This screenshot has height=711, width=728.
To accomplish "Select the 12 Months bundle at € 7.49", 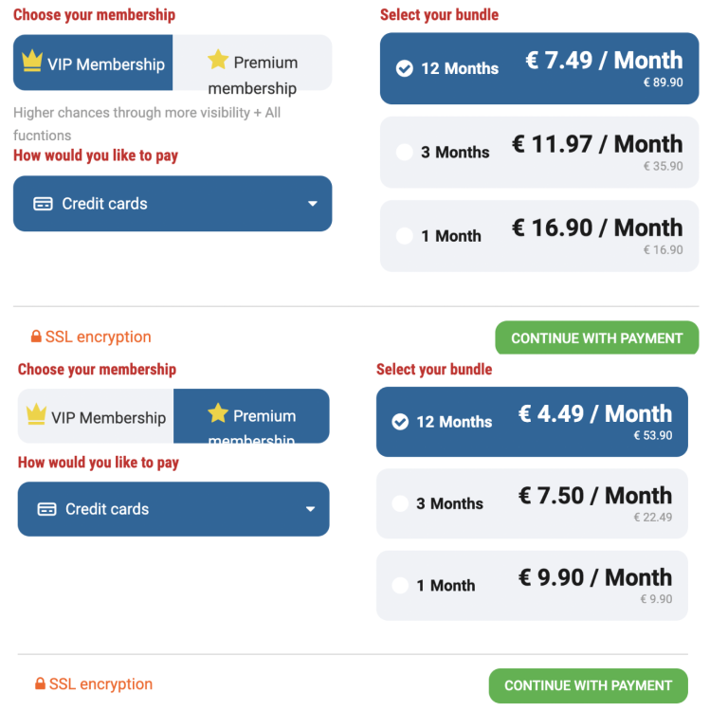I will point(405,68).
